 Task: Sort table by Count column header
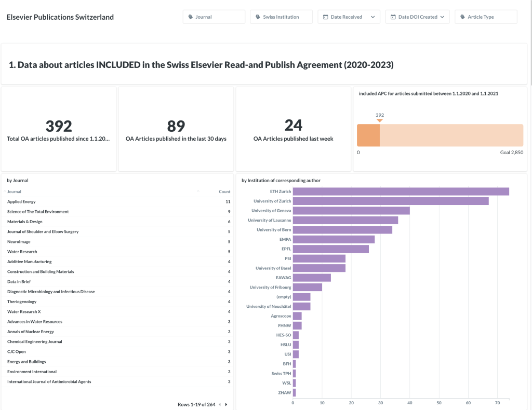[x=224, y=192]
